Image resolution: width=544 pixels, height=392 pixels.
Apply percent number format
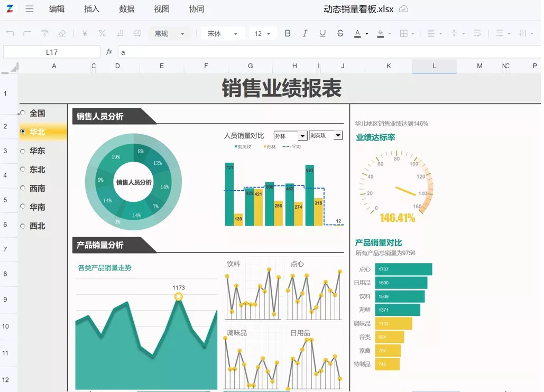pyautogui.click(x=102, y=33)
